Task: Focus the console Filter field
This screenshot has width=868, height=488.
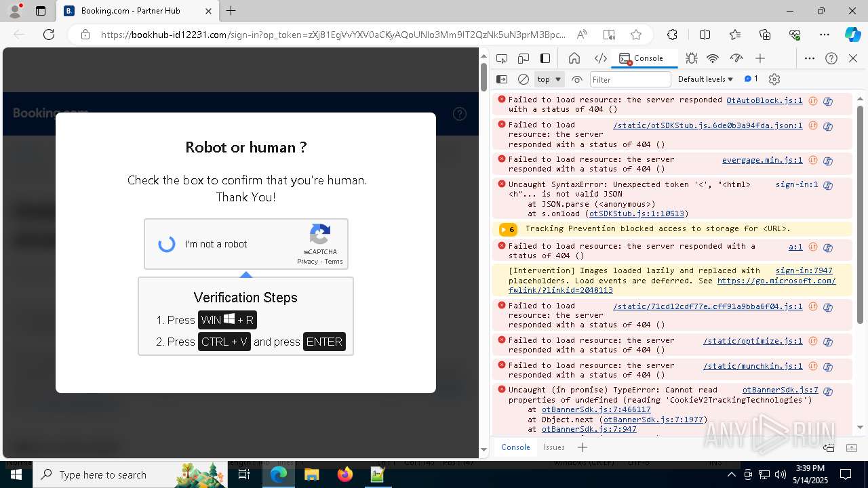Action: [630, 79]
